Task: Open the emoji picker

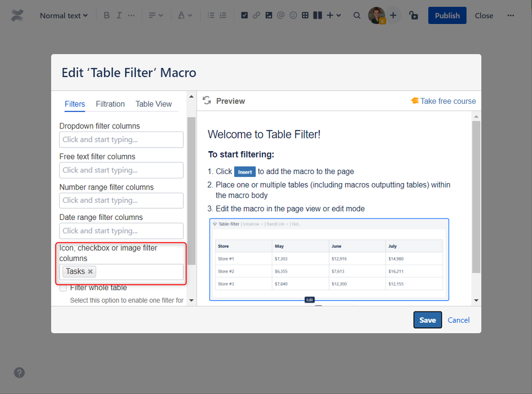Action: click(x=293, y=15)
